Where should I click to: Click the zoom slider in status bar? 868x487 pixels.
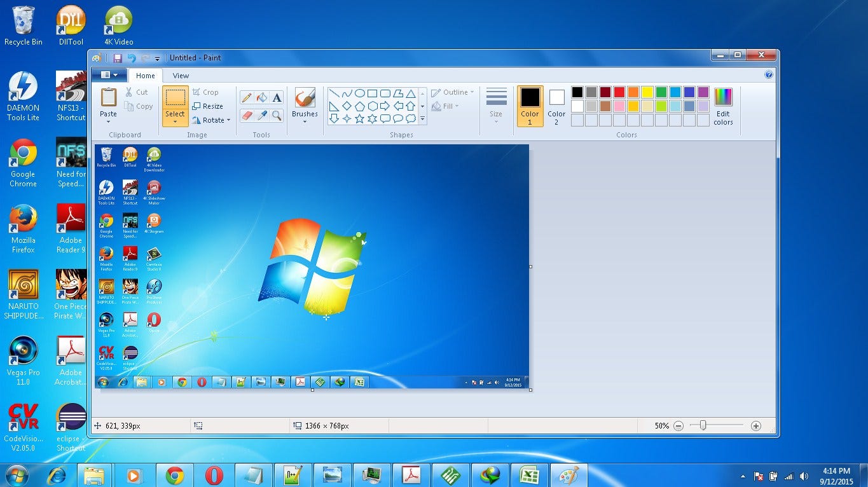703,426
